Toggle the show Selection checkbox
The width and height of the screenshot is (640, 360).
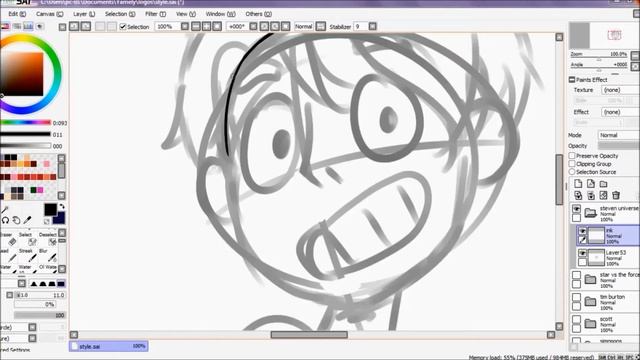click(x=123, y=27)
